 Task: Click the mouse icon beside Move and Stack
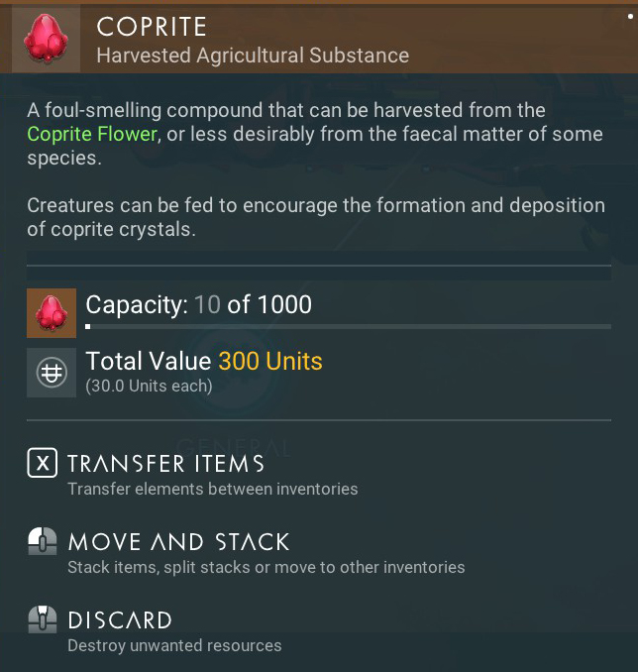click(x=43, y=541)
